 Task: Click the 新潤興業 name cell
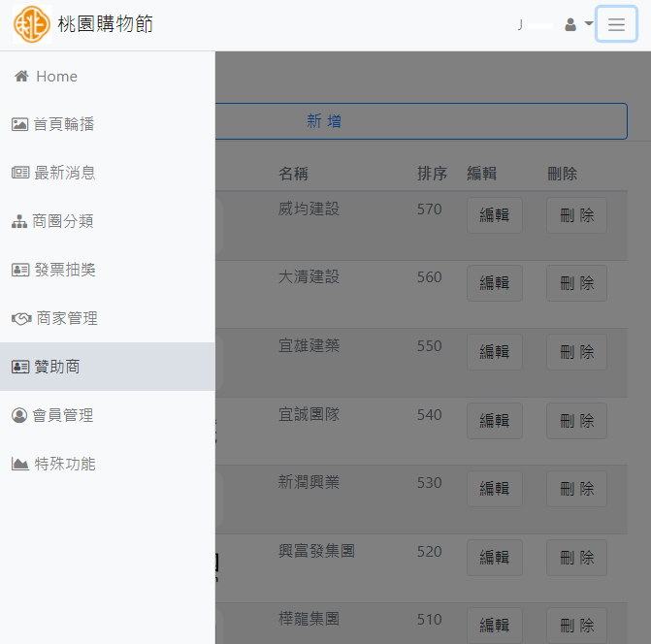309,483
